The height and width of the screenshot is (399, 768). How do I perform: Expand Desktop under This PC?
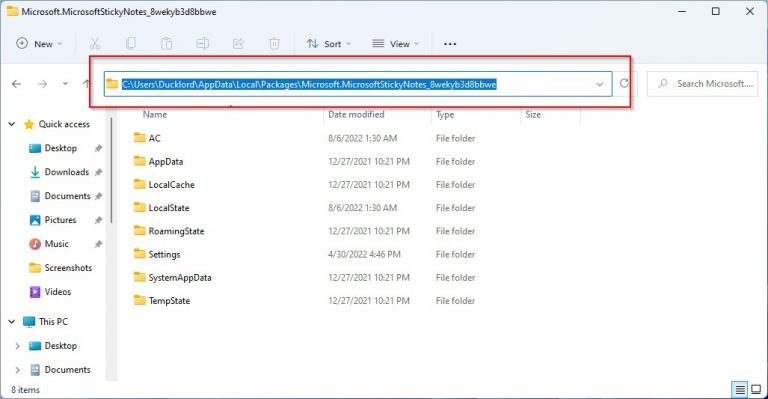point(18,346)
